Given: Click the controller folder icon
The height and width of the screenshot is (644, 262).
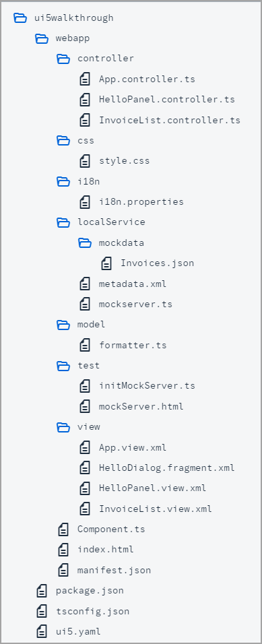Looking at the screenshot, I should pyautogui.click(x=63, y=59).
